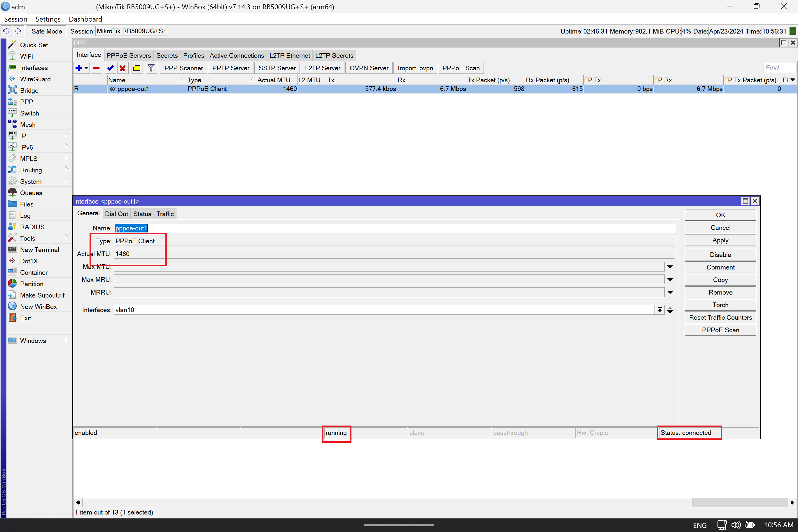Click the Redo arrow icon
The height and width of the screenshot is (532, 798).
pos(18,31)
